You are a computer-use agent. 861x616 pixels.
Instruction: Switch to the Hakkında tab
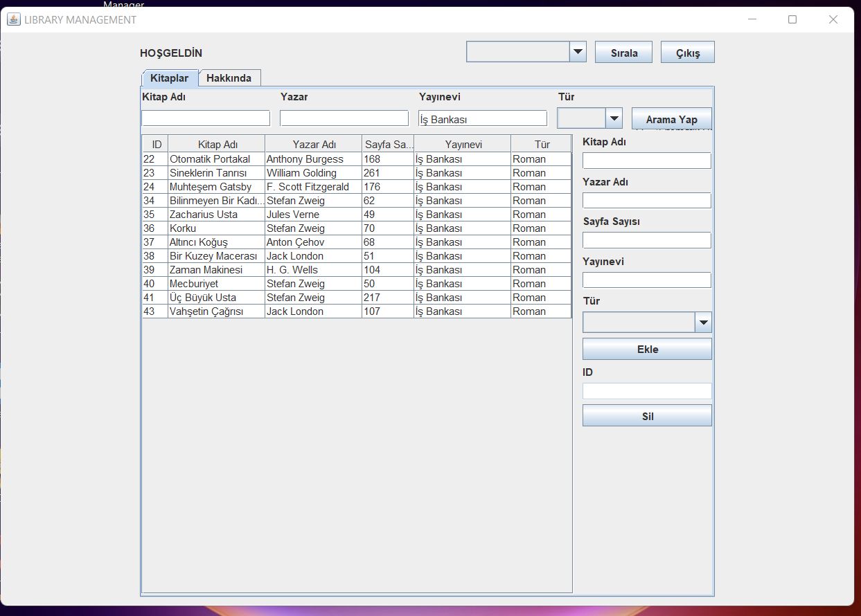coord(229,78)
